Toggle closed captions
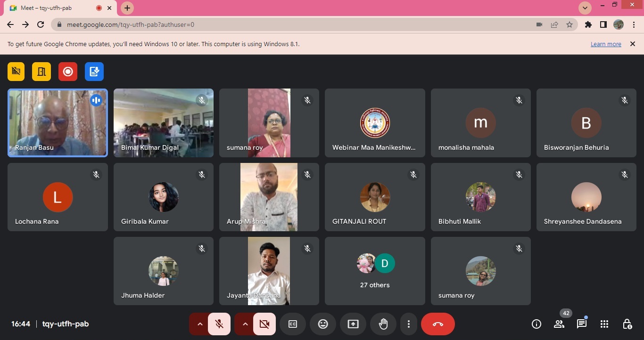 pos(293,324)
